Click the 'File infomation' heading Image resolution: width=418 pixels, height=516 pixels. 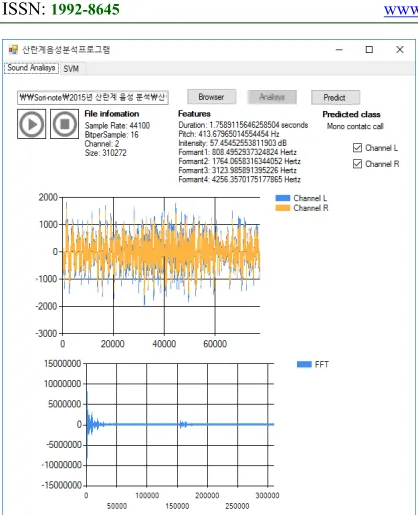112,114
